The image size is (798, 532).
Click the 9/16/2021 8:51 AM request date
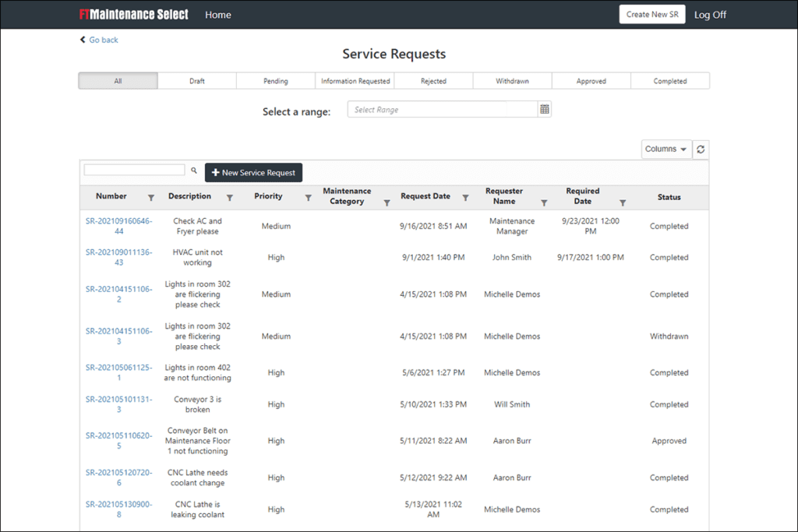pyautogui.click(x=433, y=227)
